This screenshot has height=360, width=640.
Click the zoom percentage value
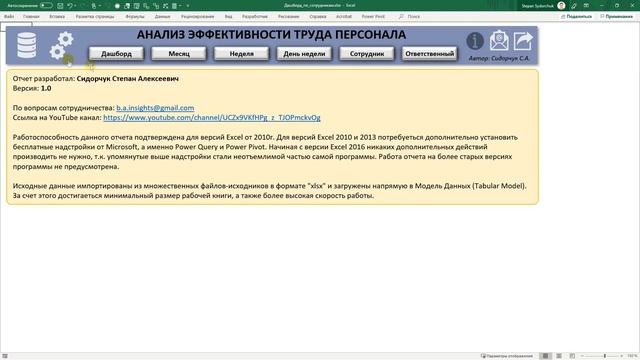[x=632, y=356]
